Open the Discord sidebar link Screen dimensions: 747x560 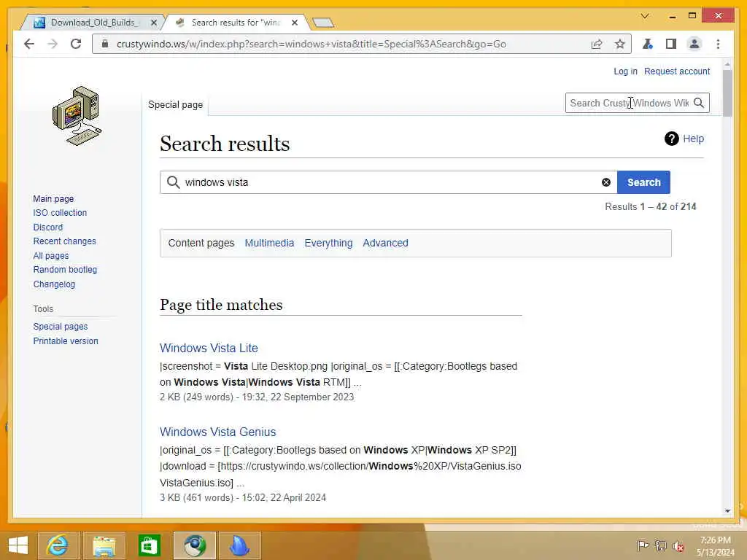[47, 227]
